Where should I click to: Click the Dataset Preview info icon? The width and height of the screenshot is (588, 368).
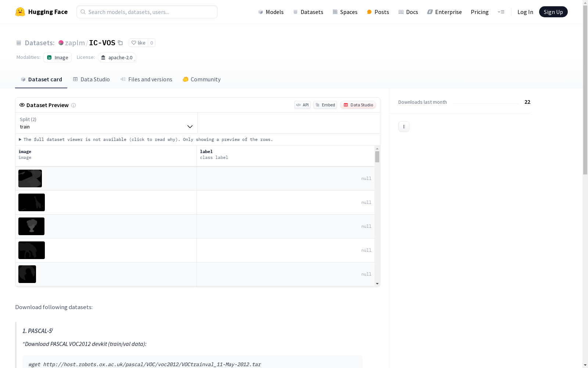pyautogui.click(x=73, y=105)
